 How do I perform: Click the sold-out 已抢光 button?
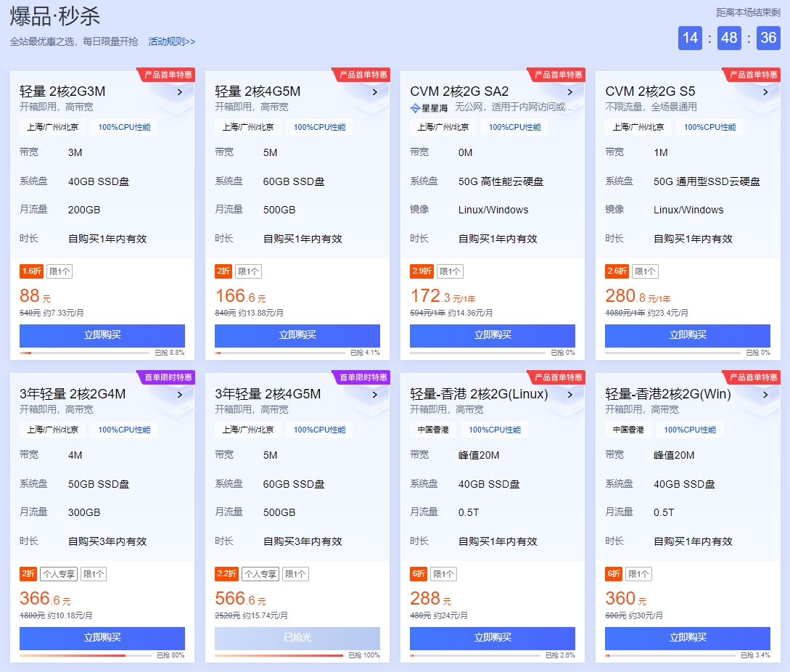[x=297, y=638]
